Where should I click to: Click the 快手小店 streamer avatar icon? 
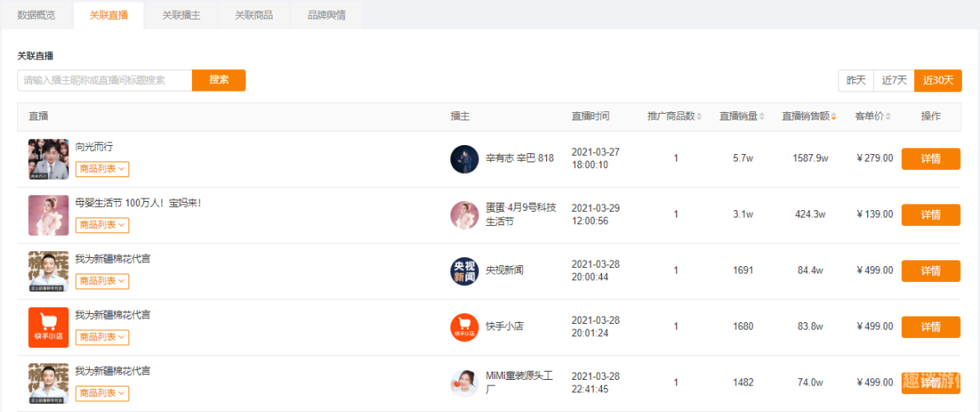tap(464, 328)
